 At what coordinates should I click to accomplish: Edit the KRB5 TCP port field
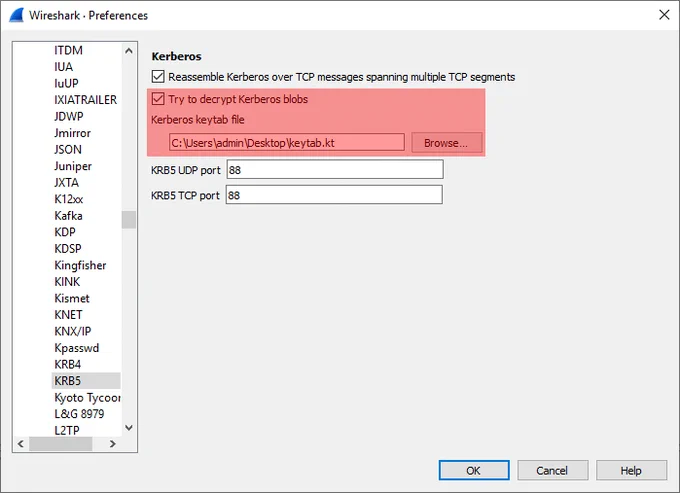[x=334, y=195]
